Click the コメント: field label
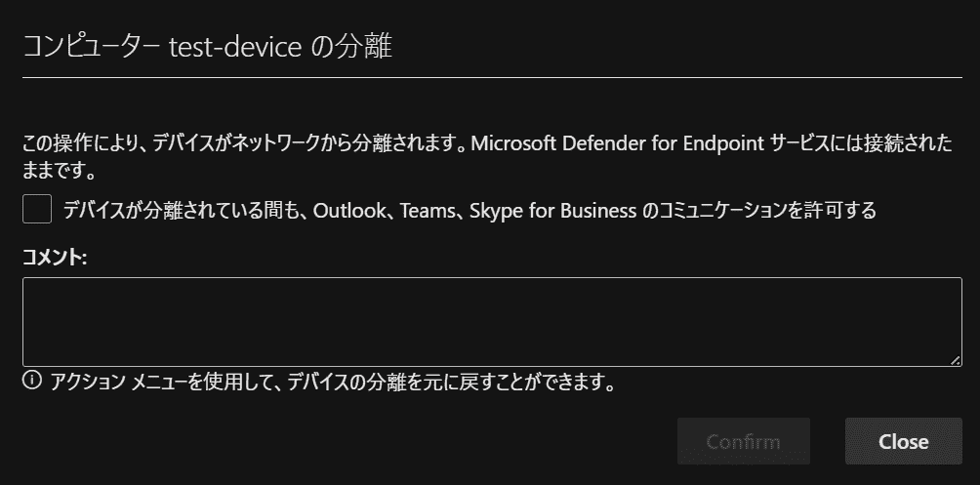The height and width of the screenshot is (485, 980). (56, 258)
